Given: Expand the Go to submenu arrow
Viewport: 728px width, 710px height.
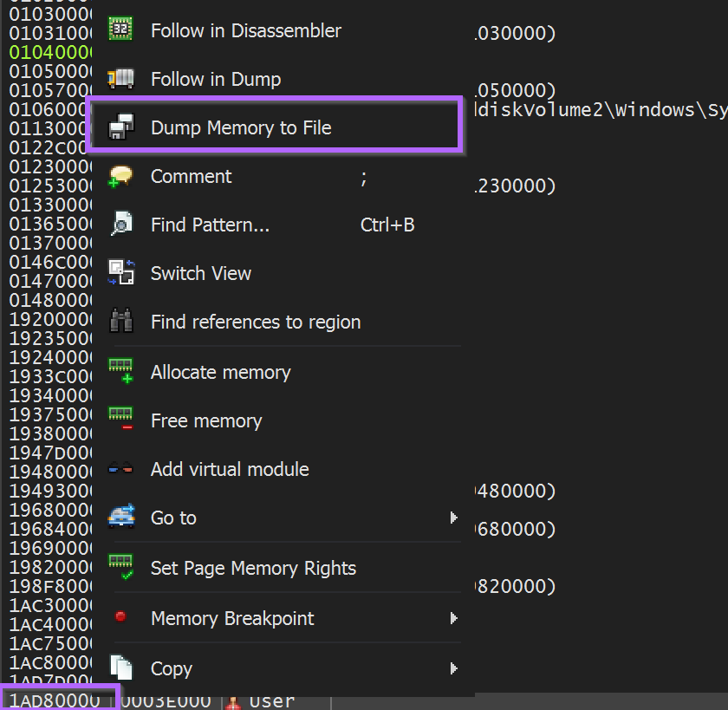Looking at the screenshot, I should pos(453,518).
